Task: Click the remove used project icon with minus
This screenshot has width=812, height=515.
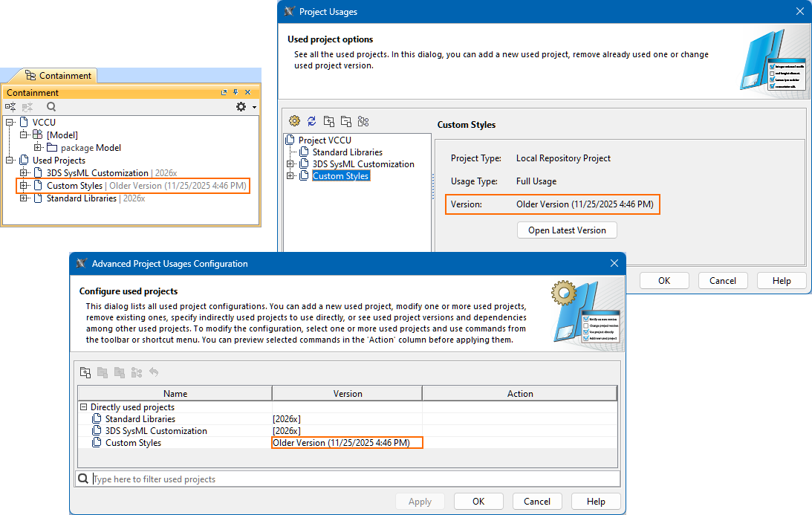Action: 345,121
